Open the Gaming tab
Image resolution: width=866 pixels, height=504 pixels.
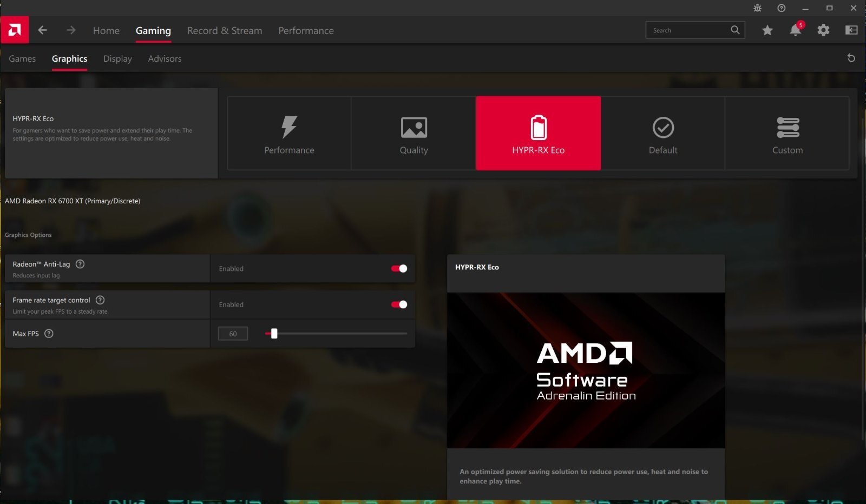[x=153, y=31]
